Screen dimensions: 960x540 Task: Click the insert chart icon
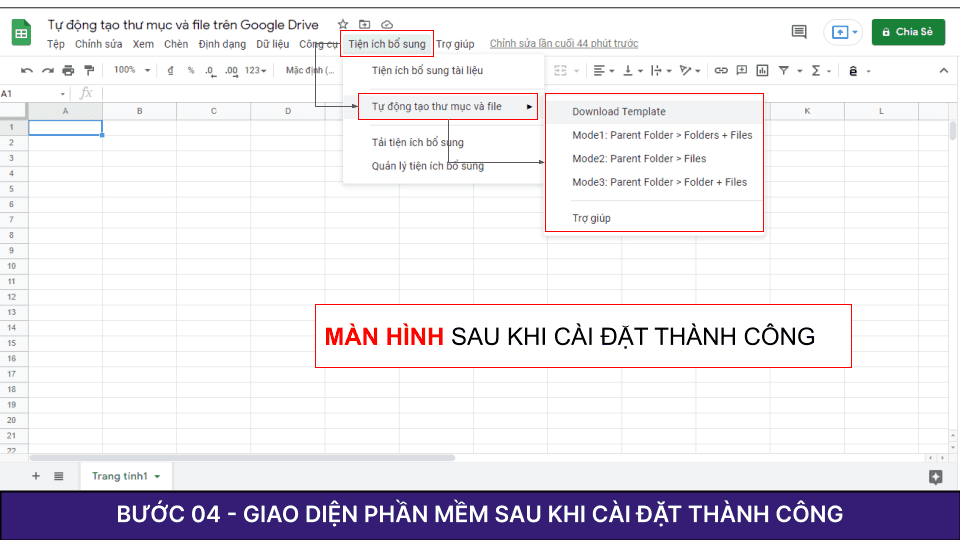pyautogui.click(x=763, y=71)
